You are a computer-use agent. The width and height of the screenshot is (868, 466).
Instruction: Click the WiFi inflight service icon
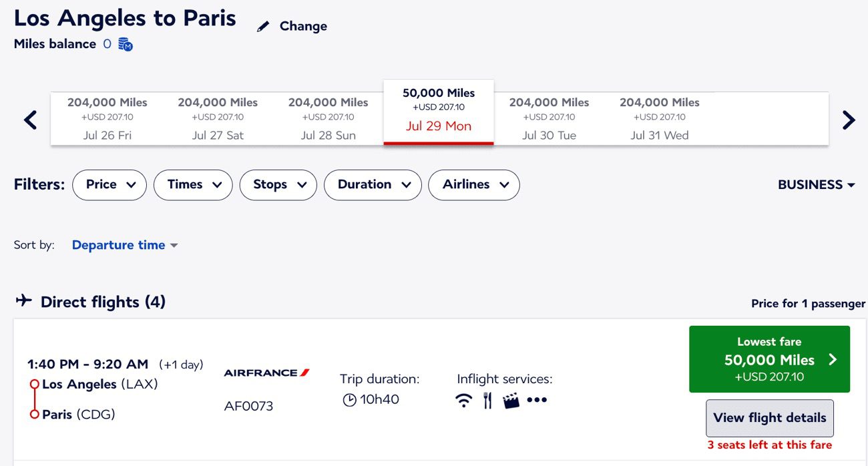(463, 399)
